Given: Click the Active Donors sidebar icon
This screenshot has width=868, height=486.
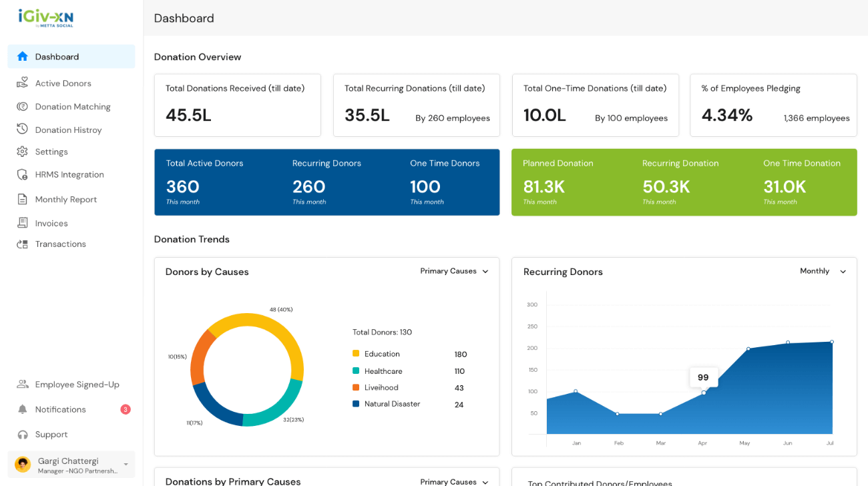Looking at the screenshot, I should pyautogui.click(x=23, y=83).
